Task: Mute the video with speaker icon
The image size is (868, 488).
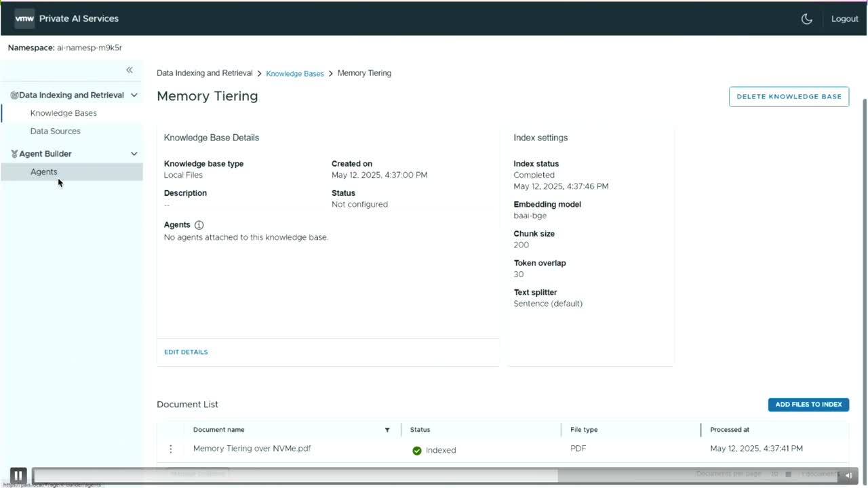Action: click(848, 476)
